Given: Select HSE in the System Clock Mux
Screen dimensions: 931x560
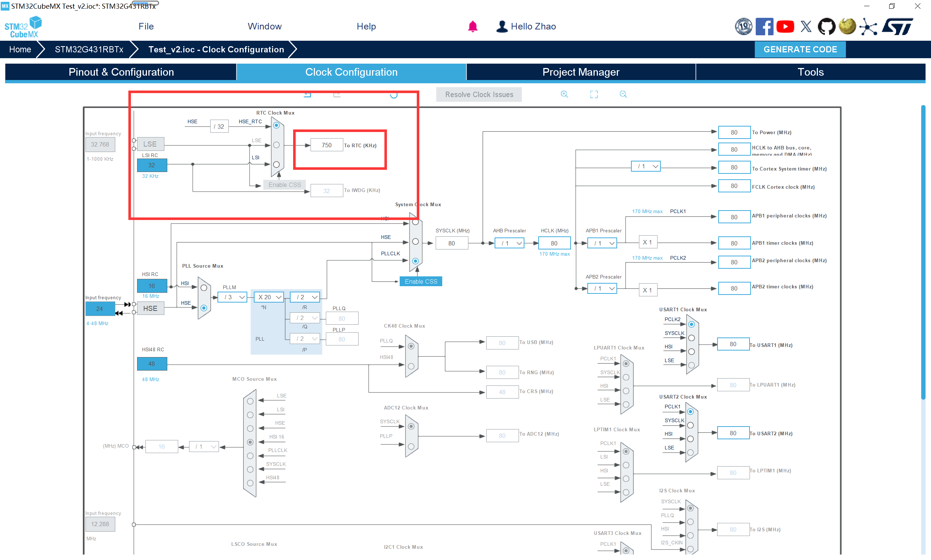Looking at the screenshot, I should [x=415, y=241].
